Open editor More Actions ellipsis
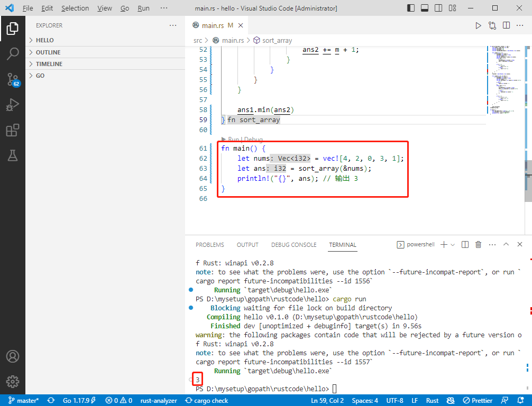532x406 pixels. pyautogui.click(x=520, y=25)
